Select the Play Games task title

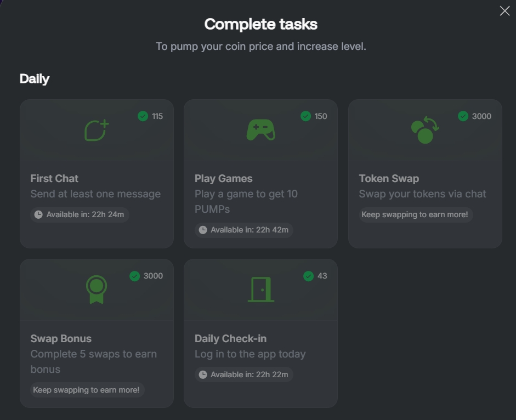223,178
